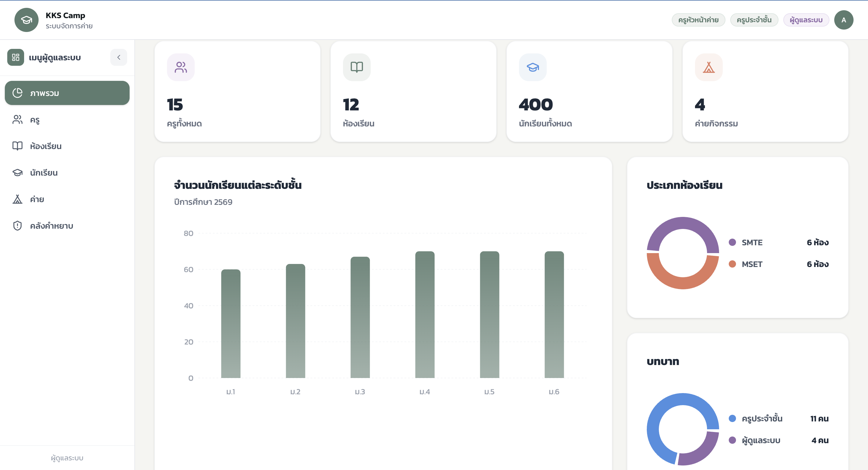Open the ภาพรวม overview menu item
The height and width of the screenshot is (470, 868).
67,93
